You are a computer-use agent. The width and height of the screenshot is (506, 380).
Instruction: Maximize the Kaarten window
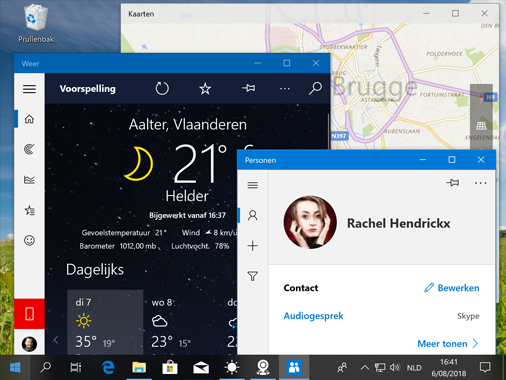point(455,13)
